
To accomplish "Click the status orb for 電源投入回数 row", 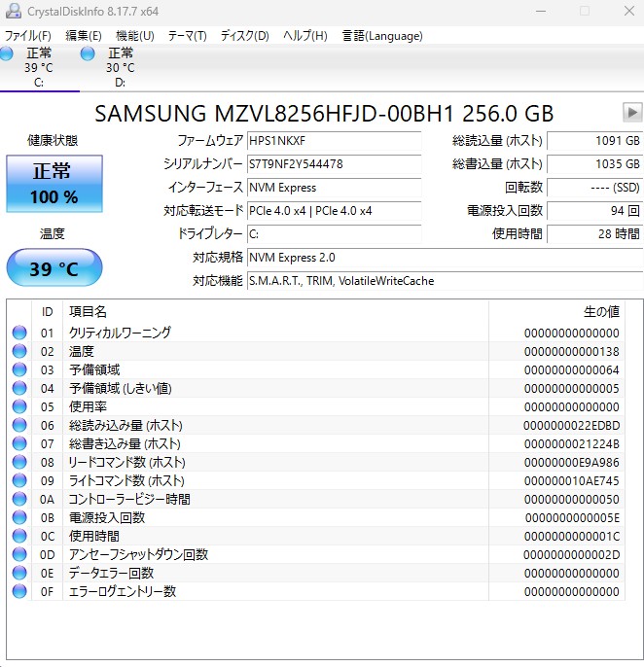I will click(x=19, y=517).
